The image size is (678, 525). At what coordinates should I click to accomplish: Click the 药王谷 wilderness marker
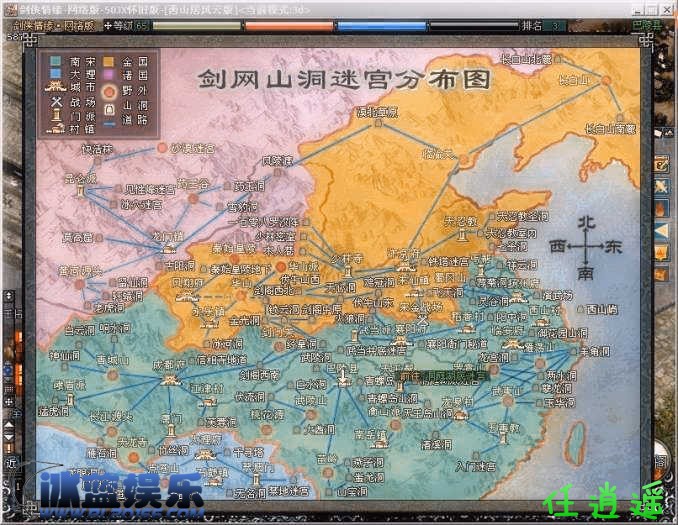click(x=193, y=199)
